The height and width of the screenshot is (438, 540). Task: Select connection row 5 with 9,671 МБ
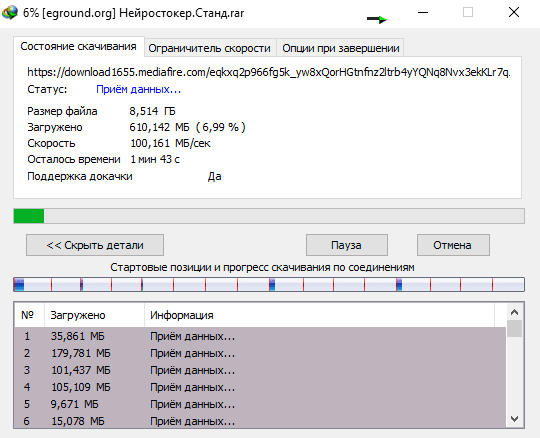(260, 404)
